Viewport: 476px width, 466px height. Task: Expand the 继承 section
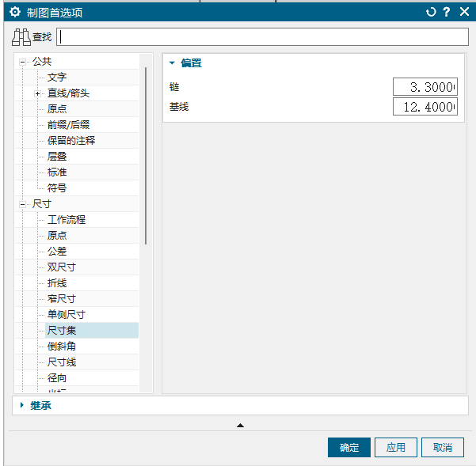point(21,405)
